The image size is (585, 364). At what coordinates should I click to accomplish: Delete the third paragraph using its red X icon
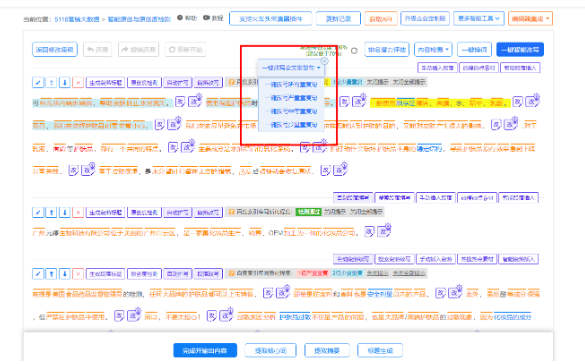pos(78,274)
